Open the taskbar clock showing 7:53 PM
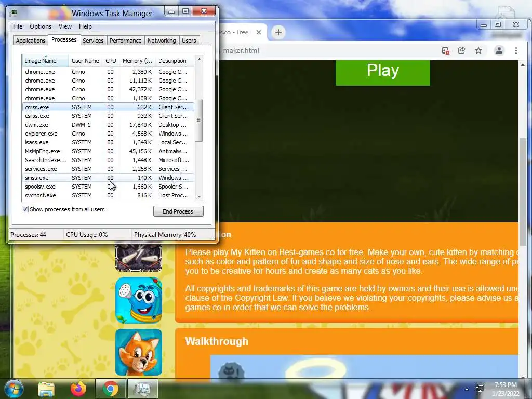The image size is (532, 399). click(506, 389)
